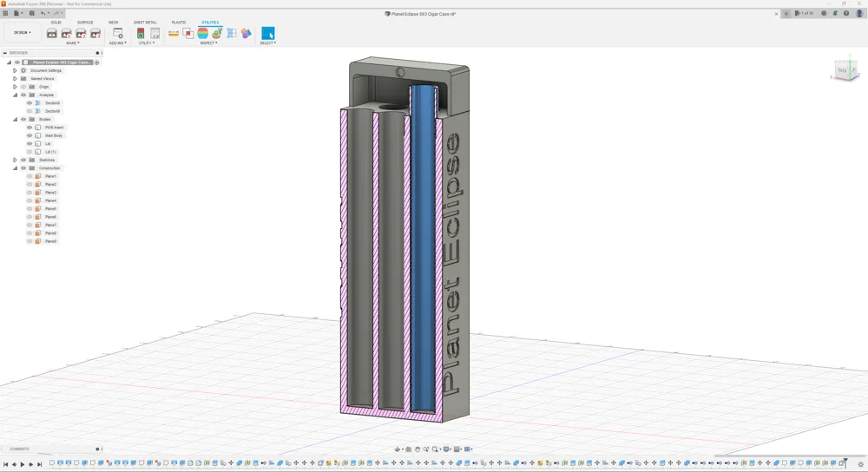
Task: Open the Job Status clock icon
Action: tap(824, 13)
